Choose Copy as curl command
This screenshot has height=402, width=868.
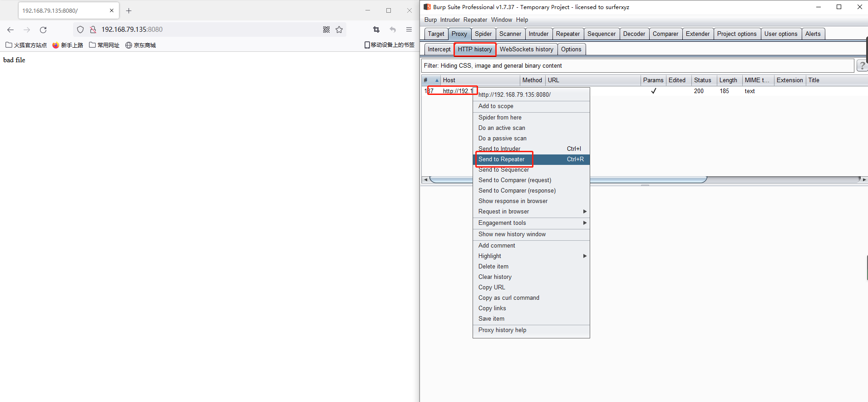tap(531, 298)
